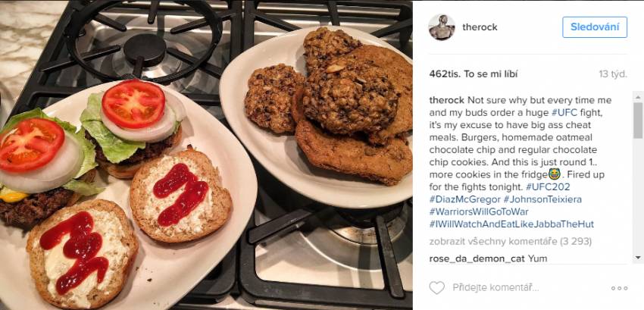This screenshot has height=310, width=644.
Task: Click the 13 týd. post timestamp
Action: tap(613, 74)
